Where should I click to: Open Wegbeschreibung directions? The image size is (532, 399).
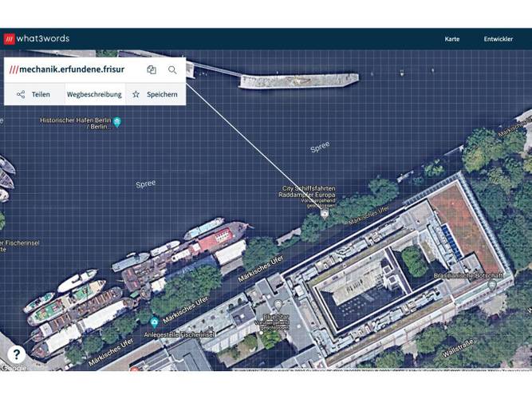tap(94, 94)
